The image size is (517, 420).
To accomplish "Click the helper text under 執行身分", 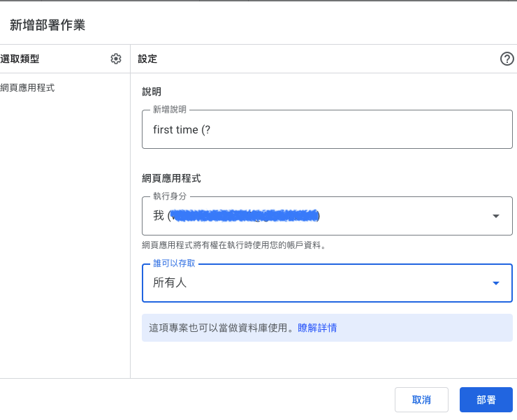I will [x=234, y=245].
